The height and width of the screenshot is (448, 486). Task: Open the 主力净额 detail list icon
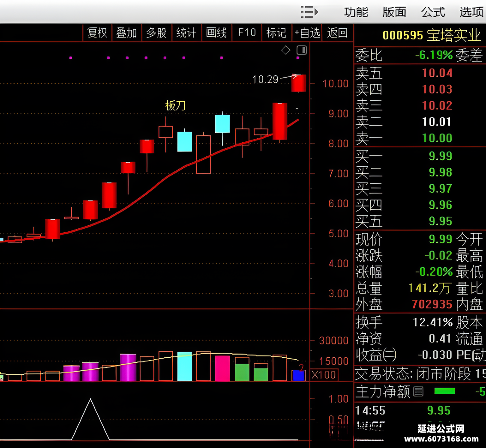coord(418,391)
